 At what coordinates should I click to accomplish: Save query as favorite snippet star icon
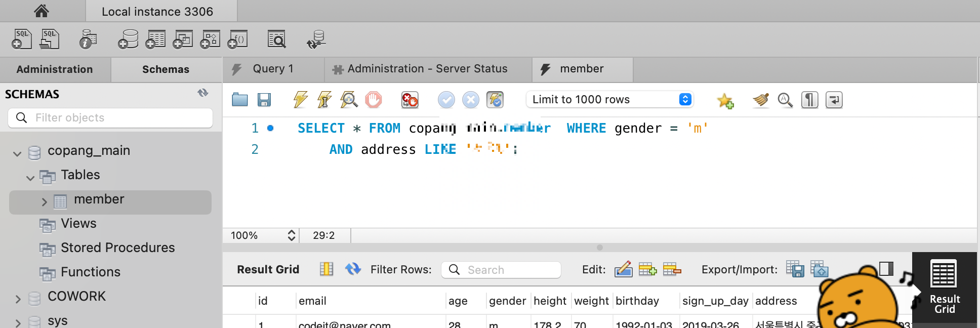coord(725,100)
